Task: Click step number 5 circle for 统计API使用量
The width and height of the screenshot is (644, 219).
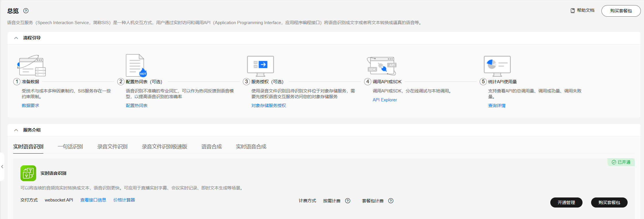Action: click(x=483, y=82)
